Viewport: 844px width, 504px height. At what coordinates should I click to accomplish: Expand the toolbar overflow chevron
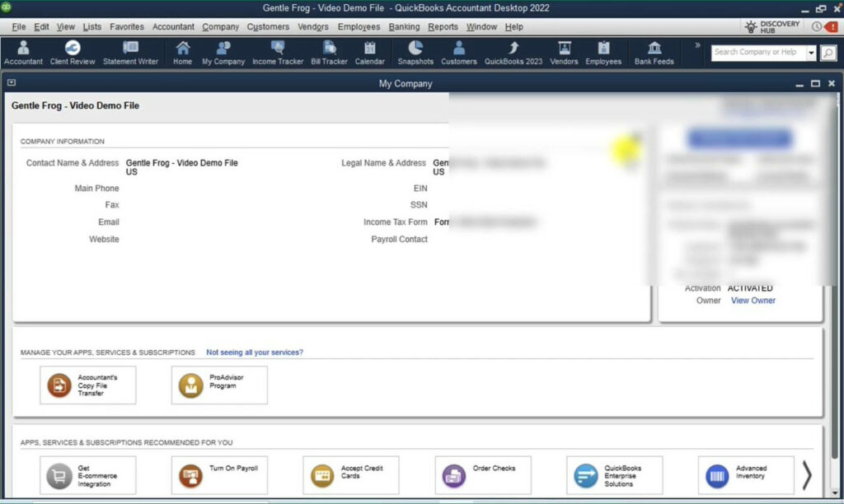696,46
